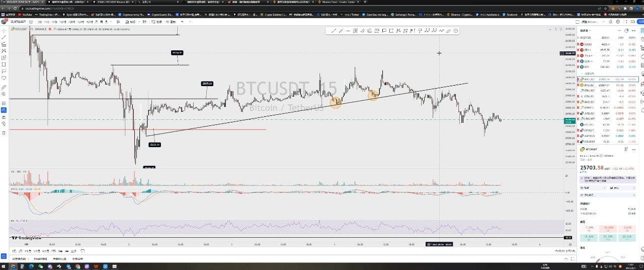Toggle the flag on the DXY watchlist row

coord(579,66)
